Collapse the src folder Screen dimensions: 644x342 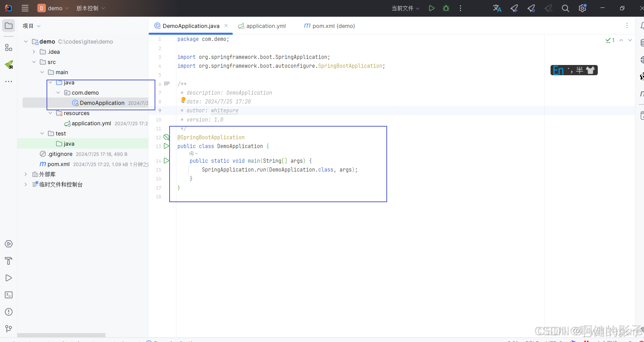tap(34, 62)
